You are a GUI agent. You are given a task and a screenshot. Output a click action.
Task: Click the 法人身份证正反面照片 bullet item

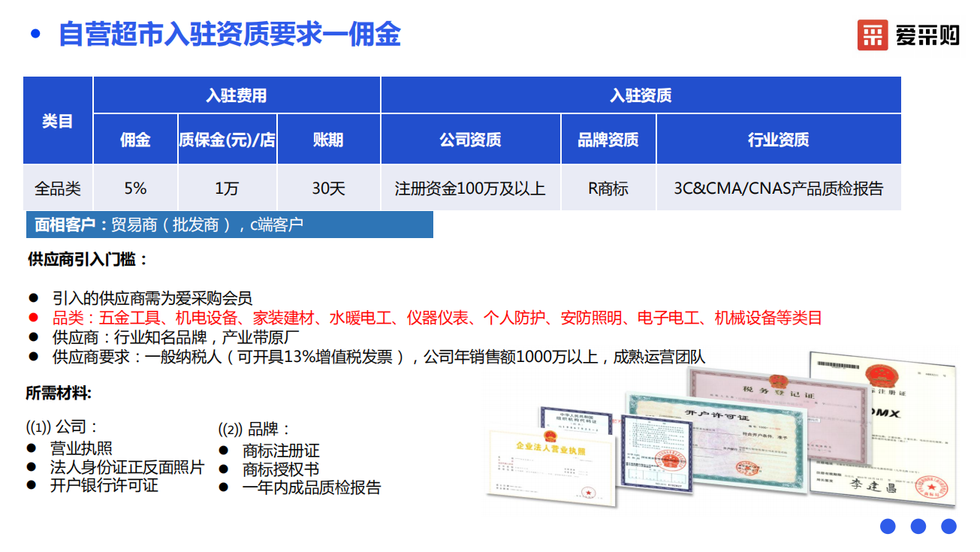pos(127,467)
